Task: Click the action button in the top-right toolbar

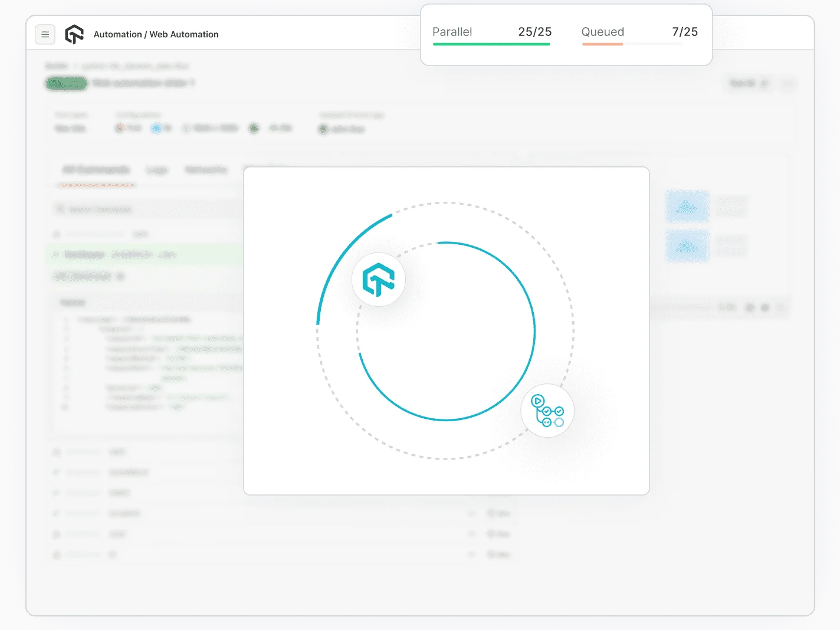Action: click(x=748, y=83)
